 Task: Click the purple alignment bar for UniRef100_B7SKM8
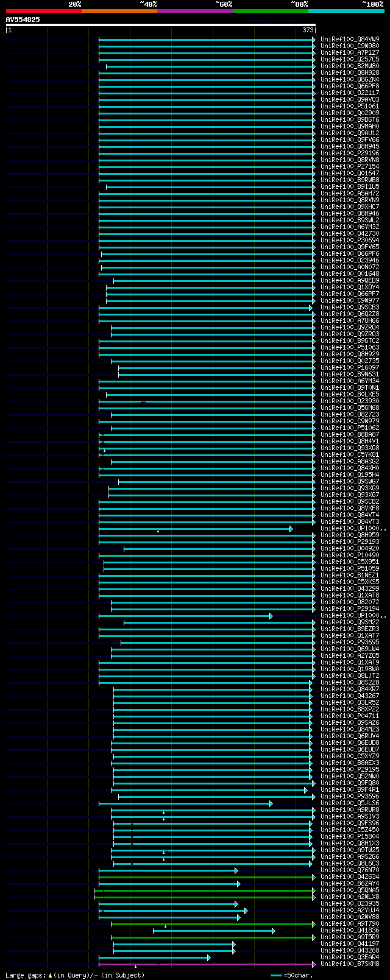(207, 964)
